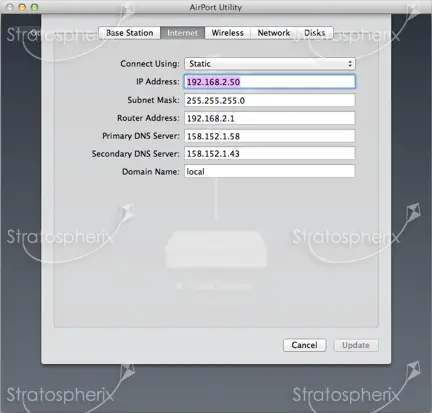Click the Secondary DNS Server field
Screen dimensions: 432x413
point(270,154)
